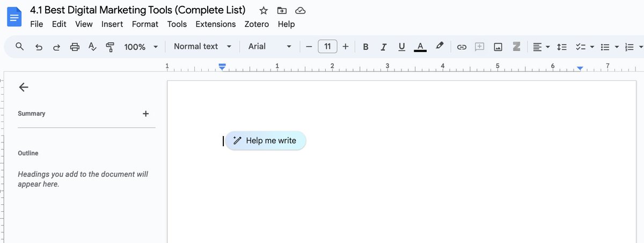This screenshot has width=644, height=243.
Task: Open the Zotero menu
Action: (x=257, y=24)
